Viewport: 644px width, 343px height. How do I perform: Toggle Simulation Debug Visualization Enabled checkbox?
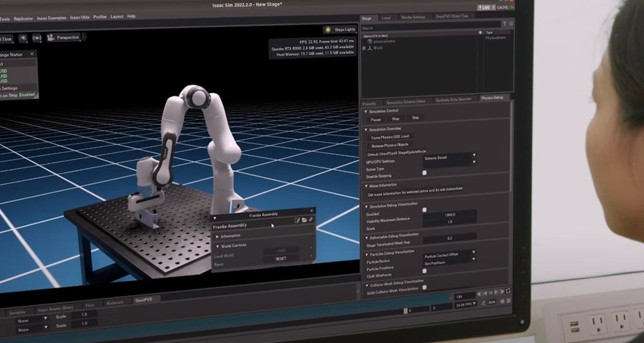point(424,210)
